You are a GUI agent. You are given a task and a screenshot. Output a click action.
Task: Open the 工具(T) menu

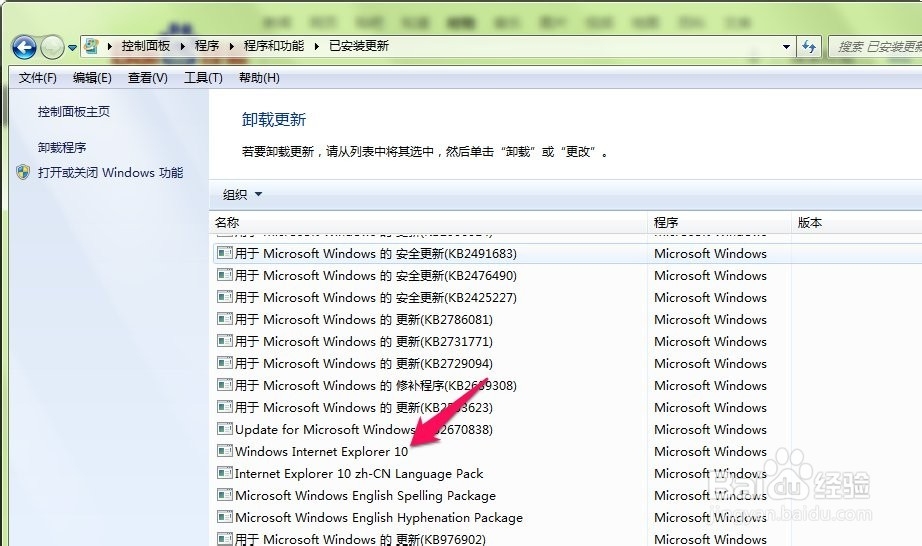pos(203,78)
